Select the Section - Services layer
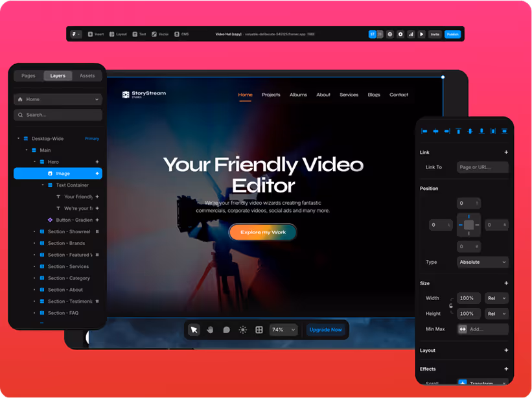The width and height of the screenshot is (532, 398). (x=68, y=266)
